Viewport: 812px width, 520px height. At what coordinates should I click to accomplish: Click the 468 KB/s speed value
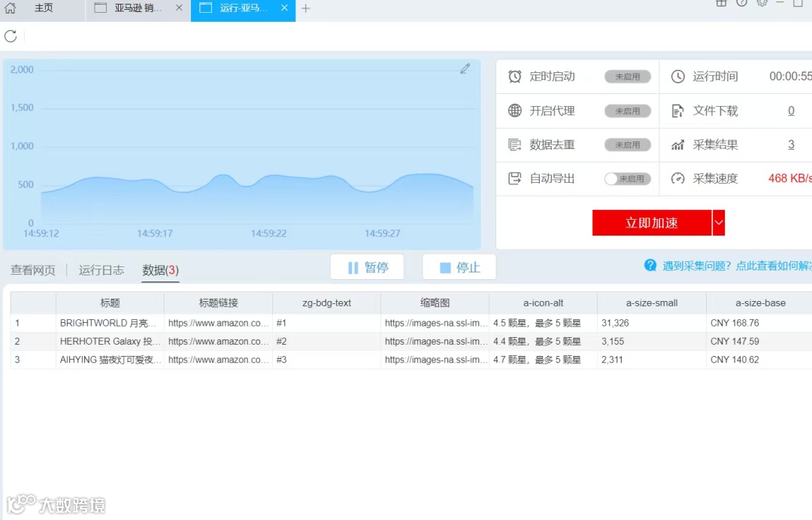789,178
